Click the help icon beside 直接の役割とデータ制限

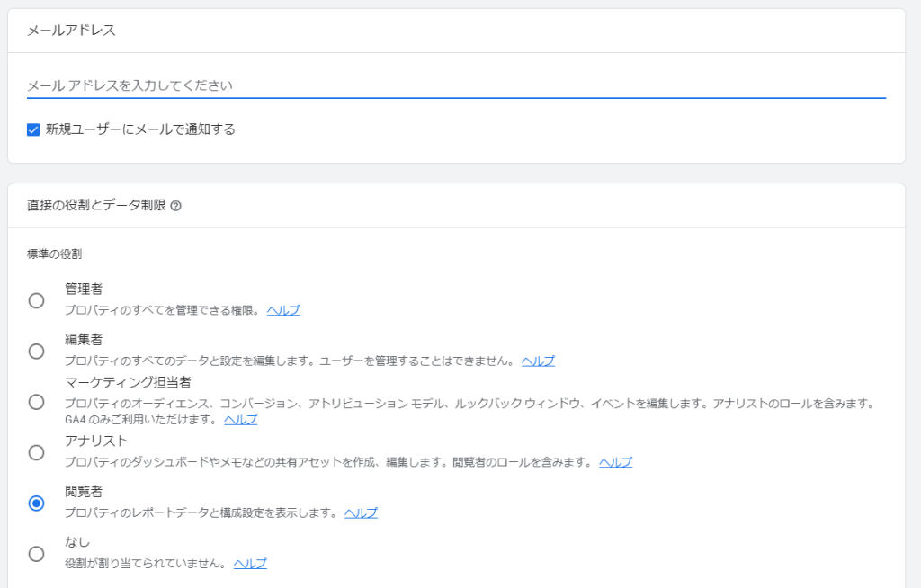point(175,206)
